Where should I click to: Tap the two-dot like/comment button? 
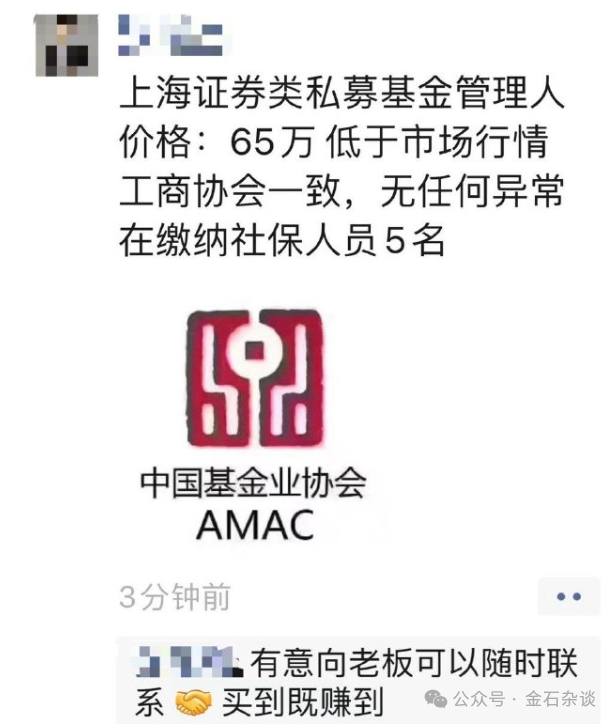(x=569, y=597)
